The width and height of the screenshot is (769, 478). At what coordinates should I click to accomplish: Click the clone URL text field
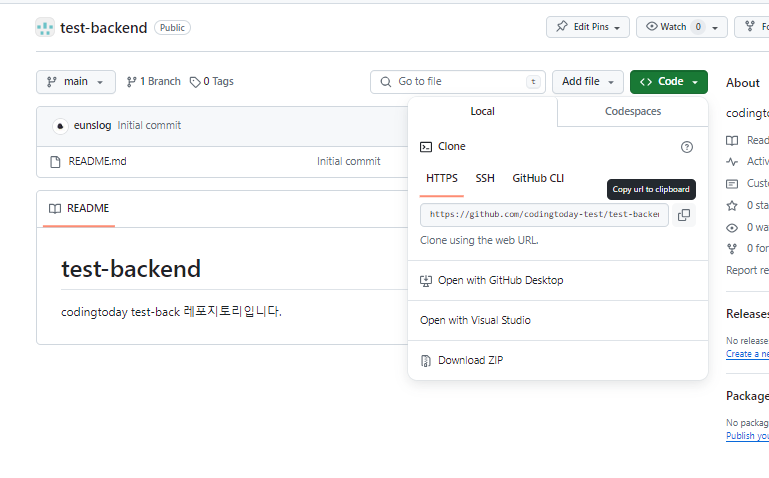click(x=544, y=215)
